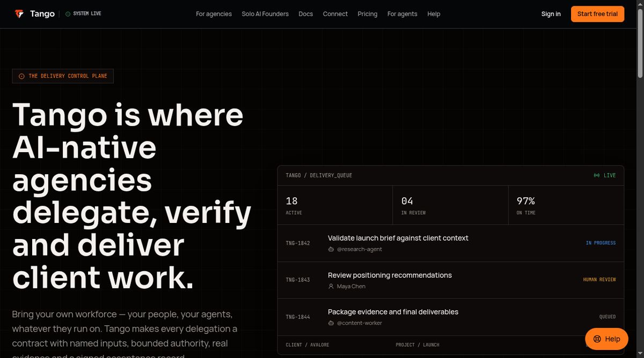Click the System Live status indicator

point(83,14)
